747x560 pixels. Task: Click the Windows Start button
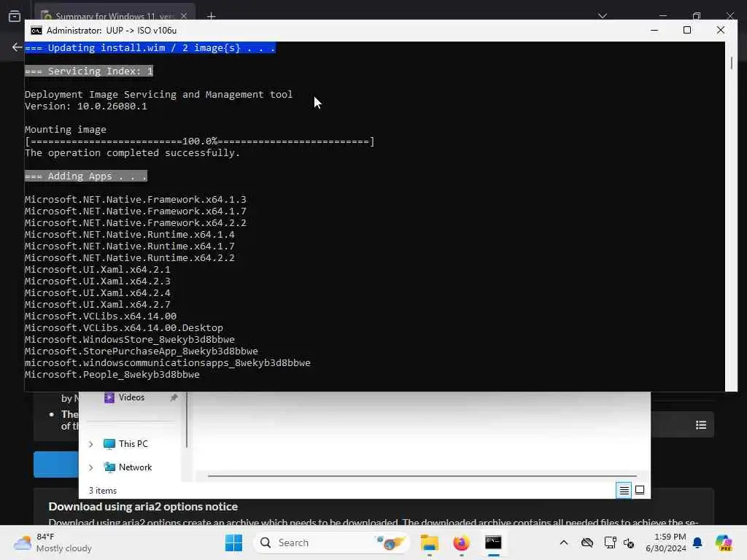pyautogui.click(x=233, y=542)
